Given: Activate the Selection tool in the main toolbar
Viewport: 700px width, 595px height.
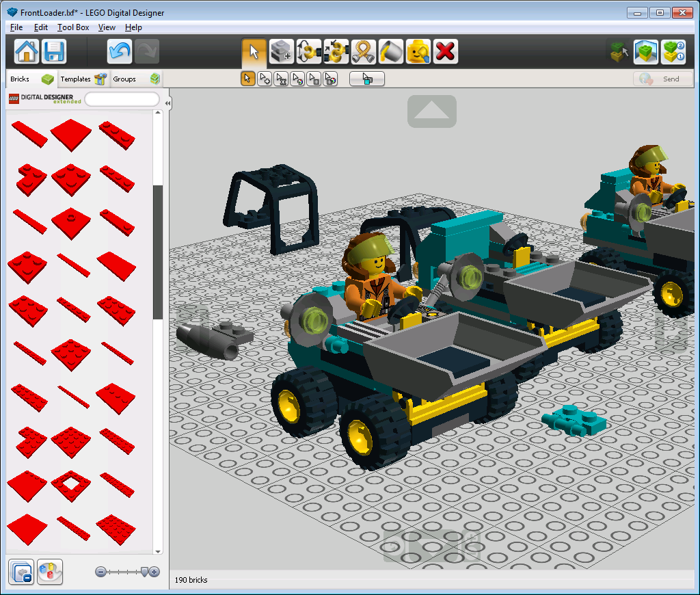Looking at the screenshot, I should [254, 51].
